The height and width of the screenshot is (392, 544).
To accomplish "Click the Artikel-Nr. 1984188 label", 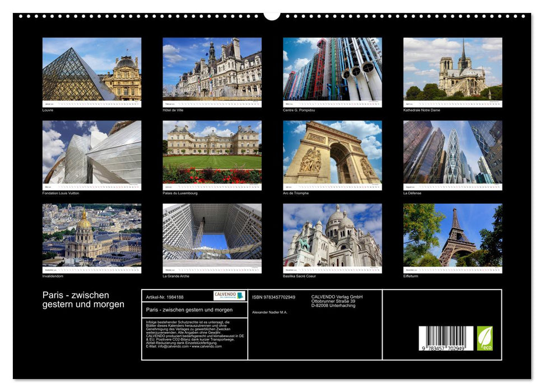I will 165,298.
